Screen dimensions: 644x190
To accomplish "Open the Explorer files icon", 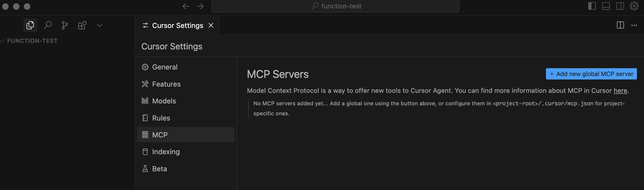I will pos(30,25).
